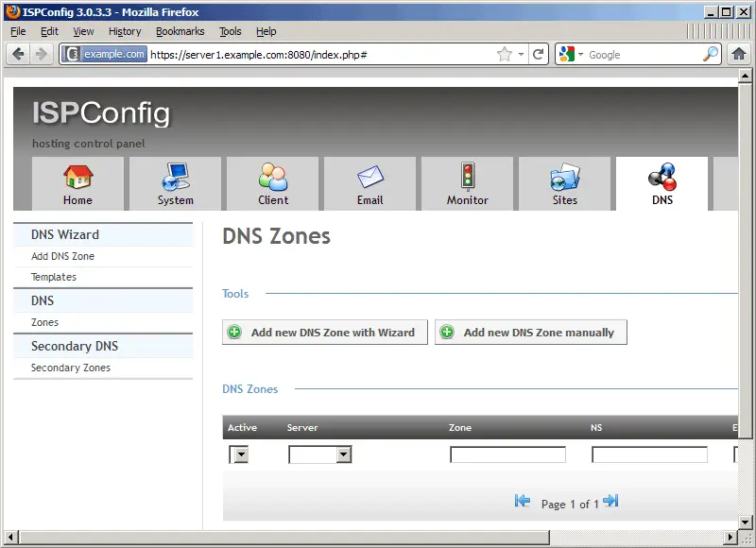The width and height of the screenshot is (756, 548).
Task: Open Add DNS Zone in sidebar
Action: pos(62,256)
